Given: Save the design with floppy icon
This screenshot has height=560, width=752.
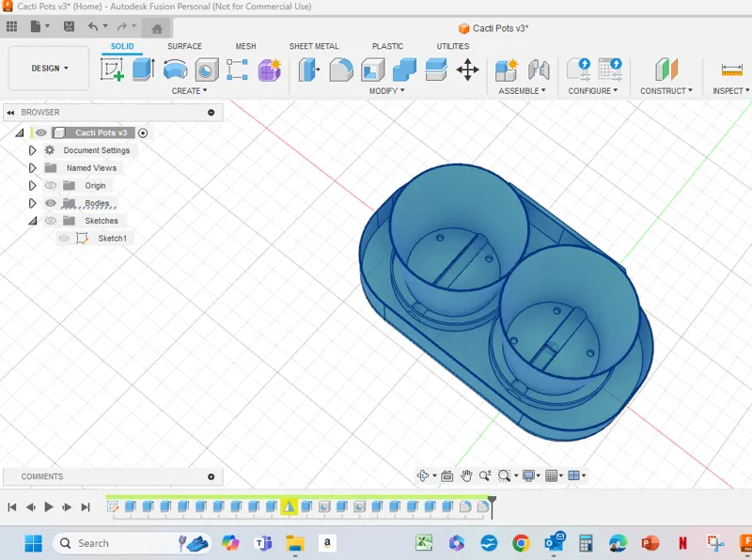Looking at the screenshot, I should pos(69,26).
